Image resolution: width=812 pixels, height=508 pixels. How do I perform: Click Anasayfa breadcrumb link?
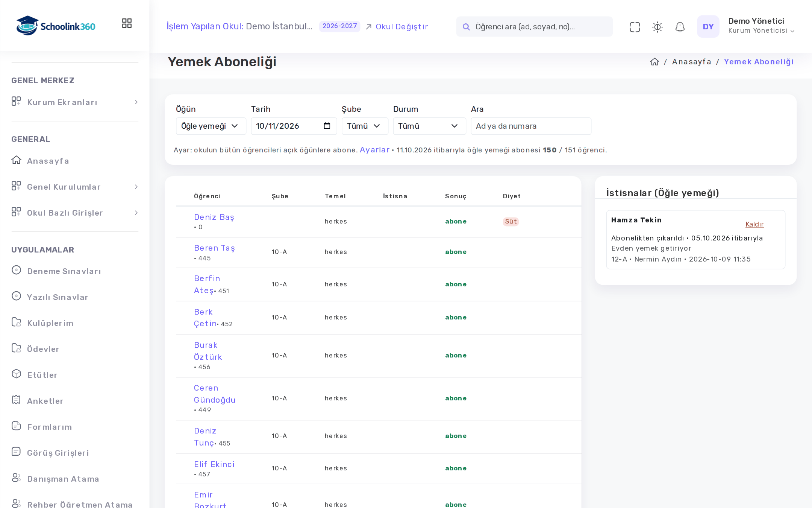click(691, 62)
